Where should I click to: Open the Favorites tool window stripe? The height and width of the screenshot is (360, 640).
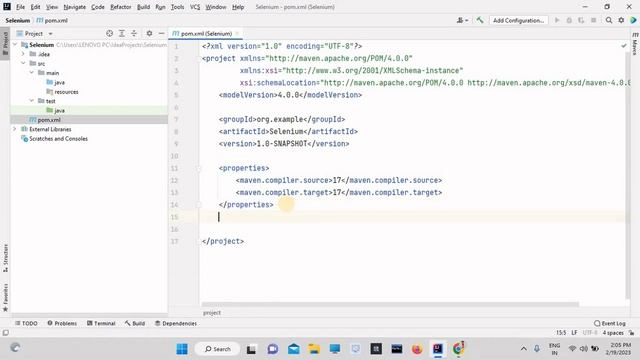pyautogui.click(x=5, y=298)
